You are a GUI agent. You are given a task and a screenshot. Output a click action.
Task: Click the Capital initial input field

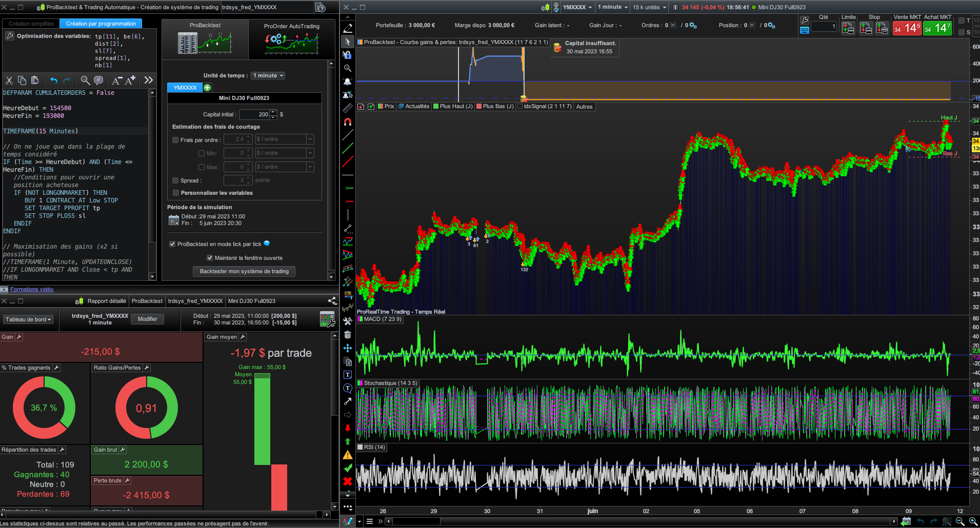tap(254, 114)
